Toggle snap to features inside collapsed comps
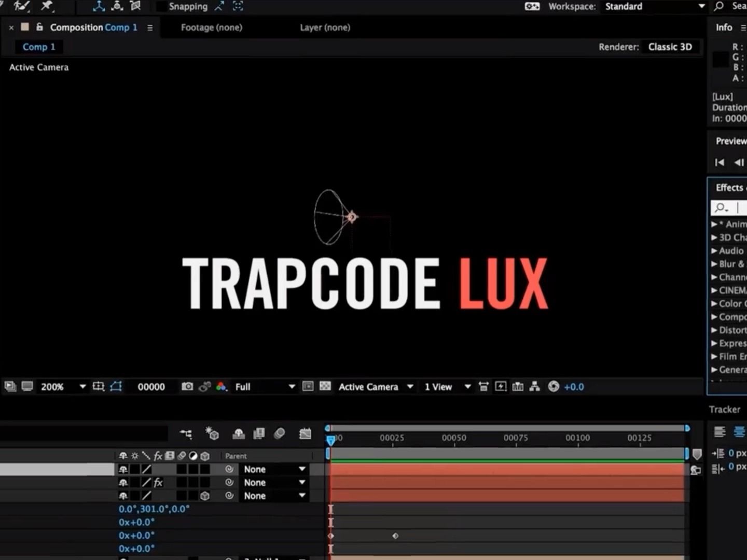This screenshot has width=747, height=560. (x=238, y=6)
